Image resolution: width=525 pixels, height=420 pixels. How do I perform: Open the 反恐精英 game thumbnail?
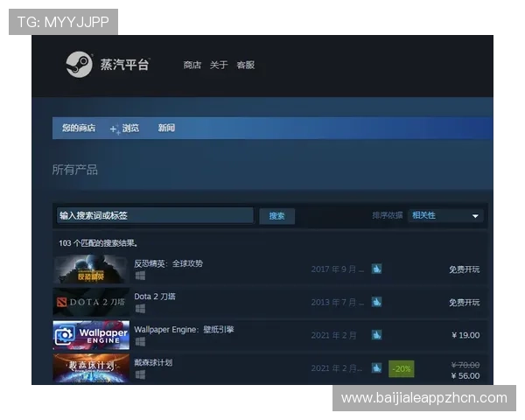tap(91, 269)
